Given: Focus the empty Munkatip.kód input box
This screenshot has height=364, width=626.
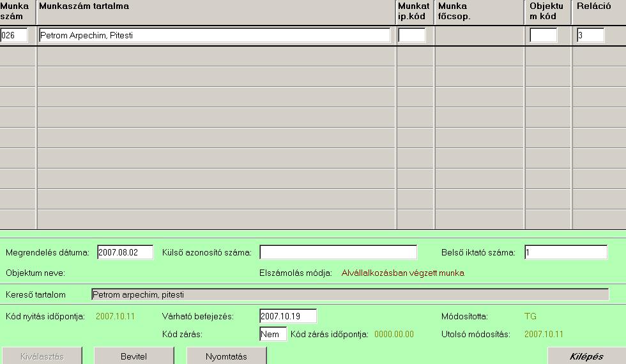Looking at the screenshot, I should coord(411,35).
